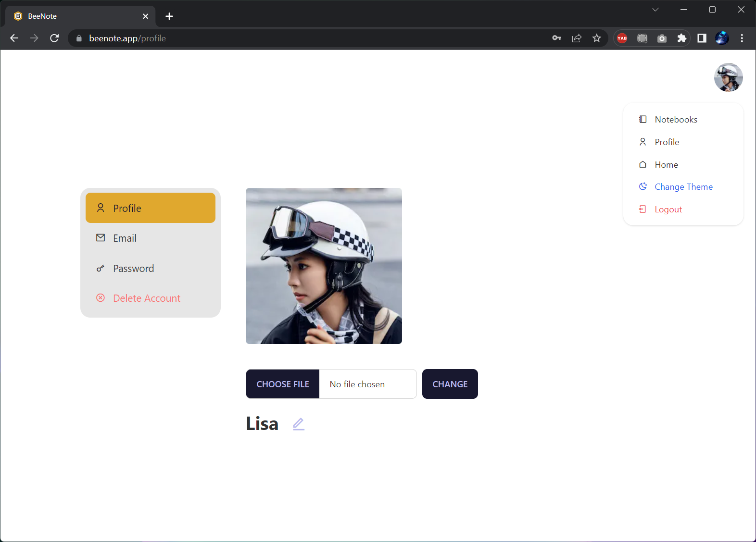Click the browser forward arrow
The height and width of the screenshot is (542, 756).
click(34, 38)
